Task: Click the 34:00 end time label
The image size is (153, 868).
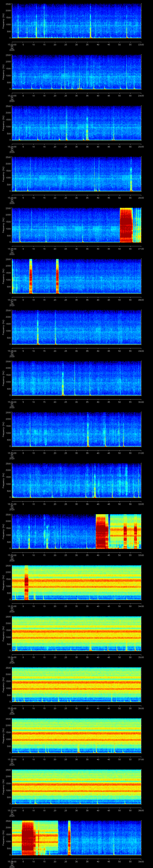Action: [x=141, y=606]
